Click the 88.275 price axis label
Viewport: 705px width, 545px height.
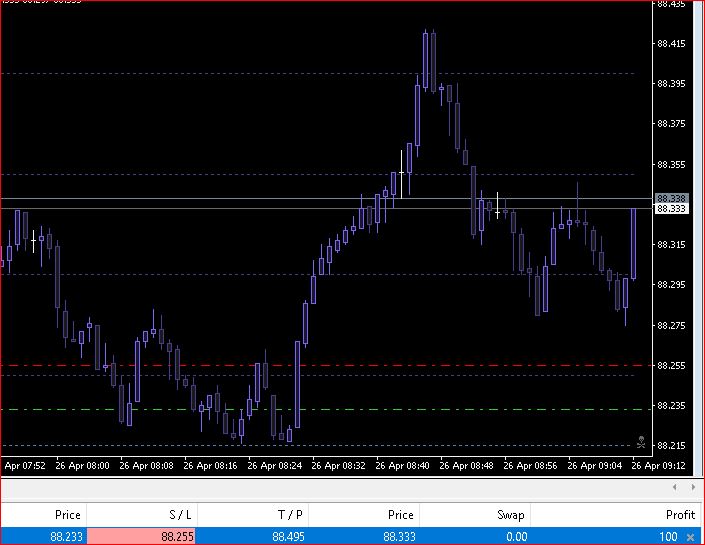coord(672,326)
